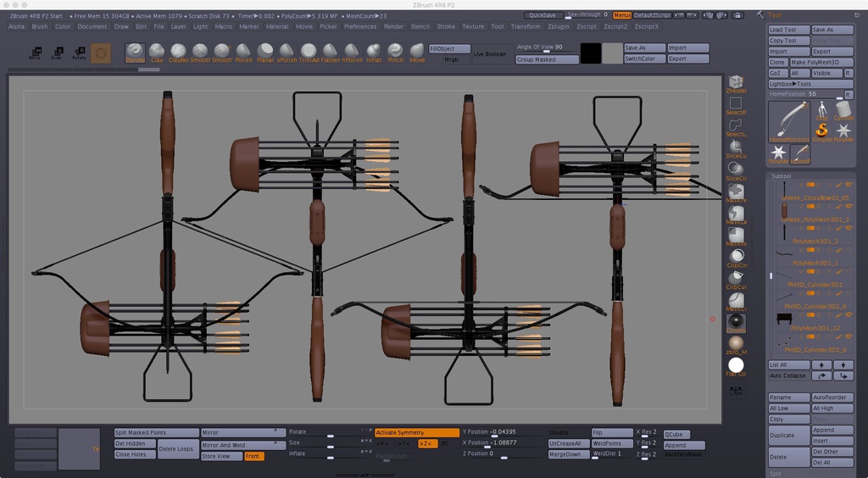Select the Planar brush
Viewport: 868px width, 478px height.
(265, 53)
